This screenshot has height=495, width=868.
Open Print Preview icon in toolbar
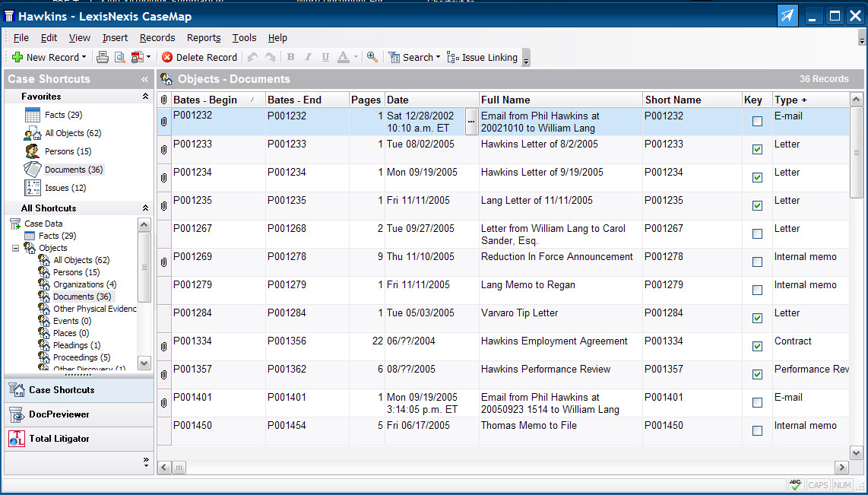(x=119, y=57)
